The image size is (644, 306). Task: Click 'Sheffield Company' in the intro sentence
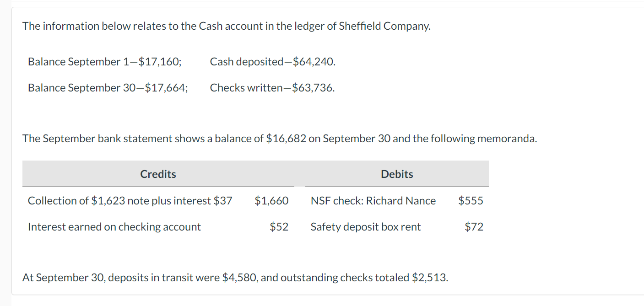coord(384,26)
